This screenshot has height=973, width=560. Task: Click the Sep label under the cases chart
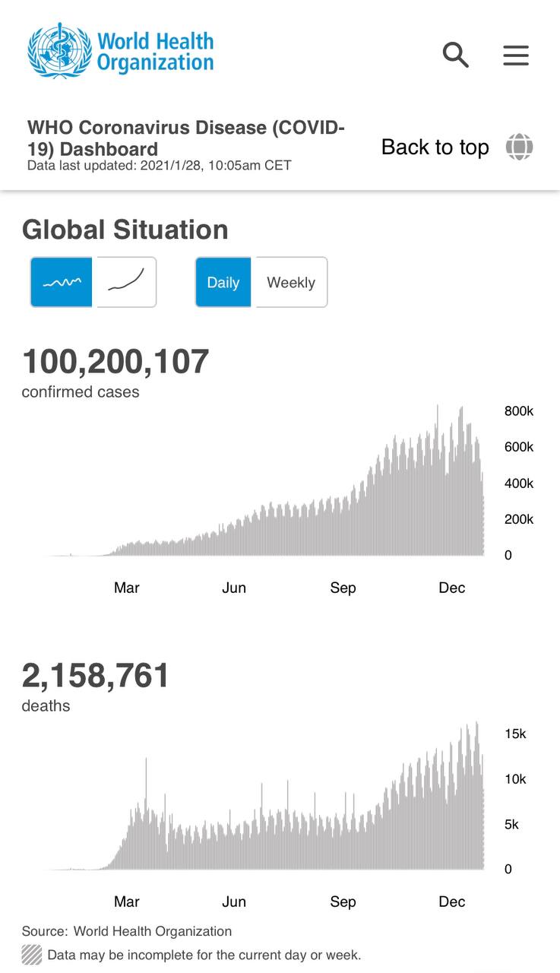[343, 588]
